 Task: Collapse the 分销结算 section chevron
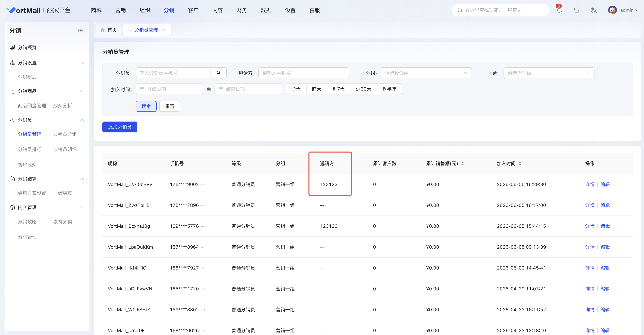(x=82, y=179)
